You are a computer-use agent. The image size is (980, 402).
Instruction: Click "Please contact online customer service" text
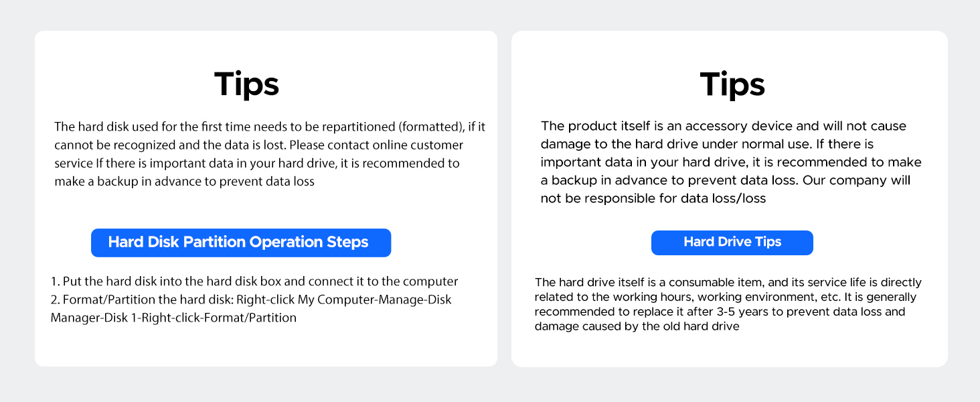376,145
